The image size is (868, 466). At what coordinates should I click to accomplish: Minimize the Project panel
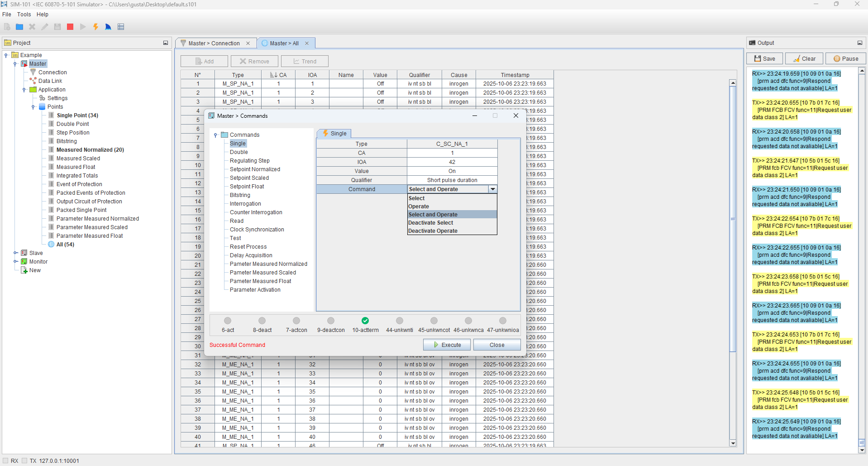tap(166, 43)
